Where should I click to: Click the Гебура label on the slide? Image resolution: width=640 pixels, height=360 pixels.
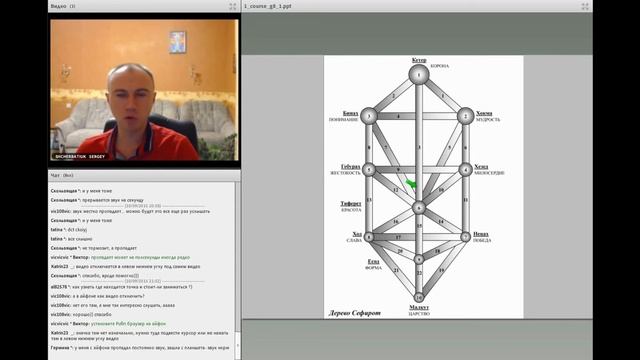click(x=351, y=167)
